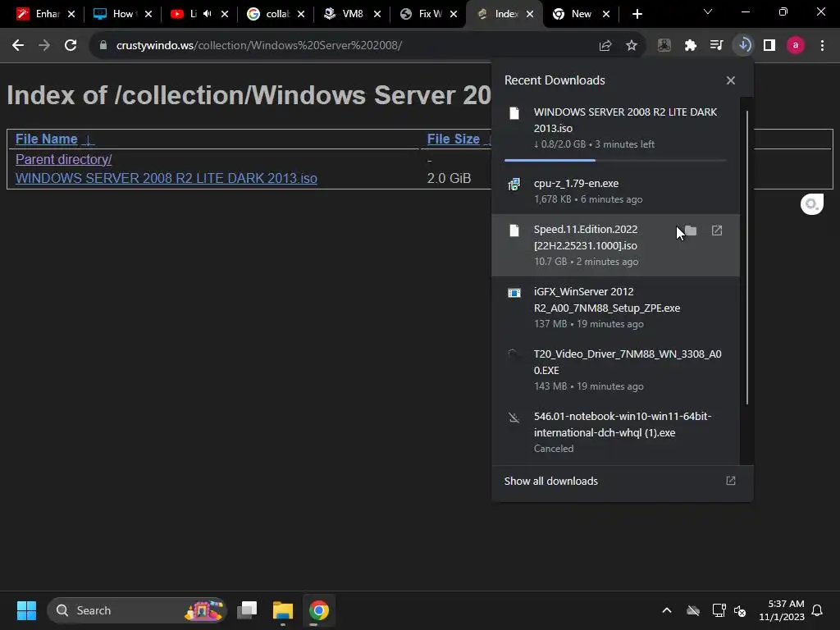The height and width of the screenshot is (630, 840).
Task: Open T20_Video_Driver download entry
Action: tap(615, 370)
